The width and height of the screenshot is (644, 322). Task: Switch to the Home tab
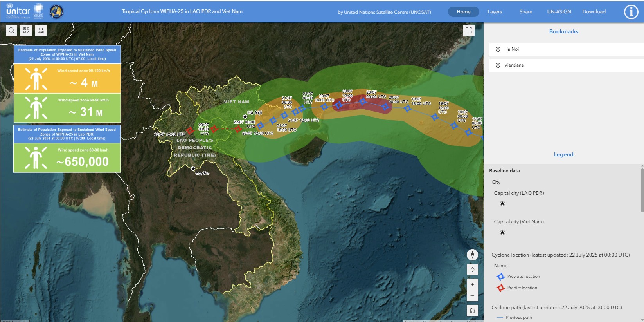pyautogui.click(x=463, y=12)
